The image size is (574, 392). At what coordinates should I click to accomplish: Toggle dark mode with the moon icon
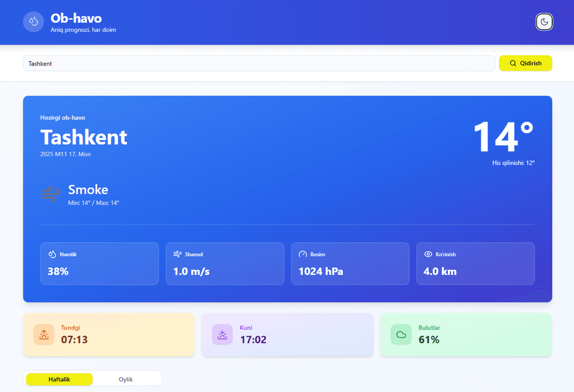pyautogui.click(x=544, y=22)
